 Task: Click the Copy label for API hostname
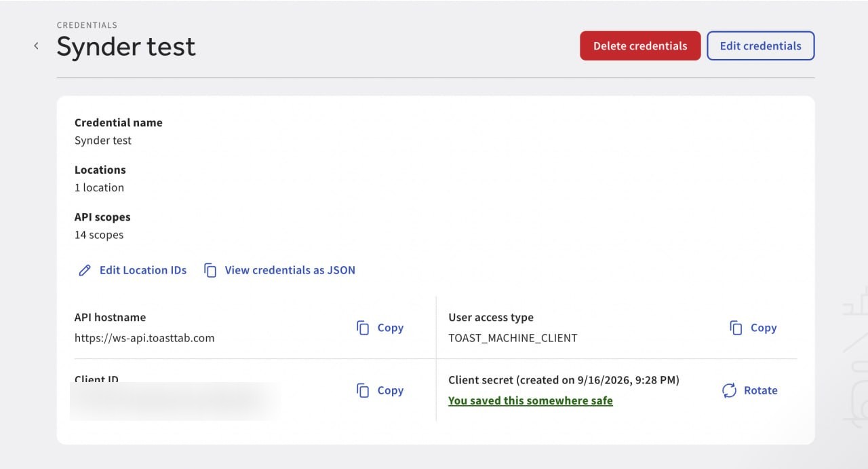391,328
